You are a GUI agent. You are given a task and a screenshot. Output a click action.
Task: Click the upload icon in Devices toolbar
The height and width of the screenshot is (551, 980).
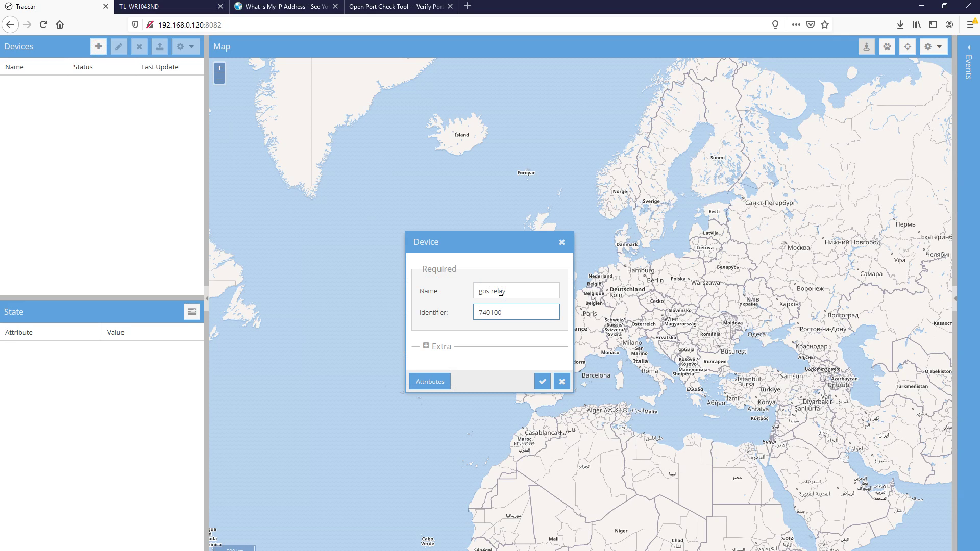point(160,46)
